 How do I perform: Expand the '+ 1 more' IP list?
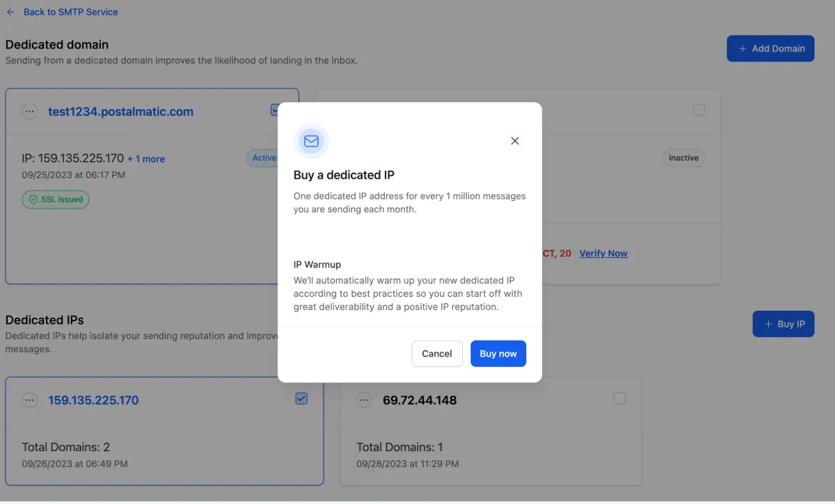coord(146,159)
